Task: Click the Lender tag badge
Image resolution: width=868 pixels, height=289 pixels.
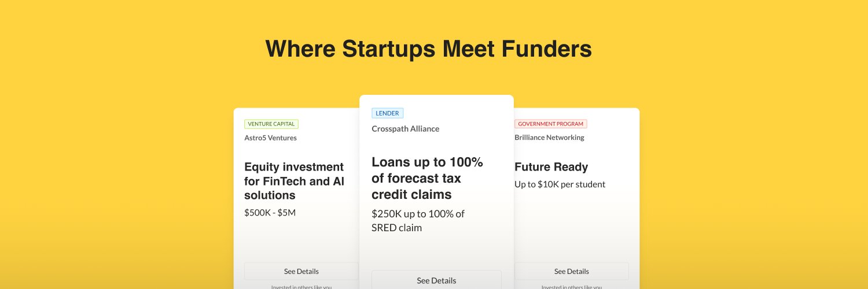Action: pyautogui.click(x=387, y=113)
